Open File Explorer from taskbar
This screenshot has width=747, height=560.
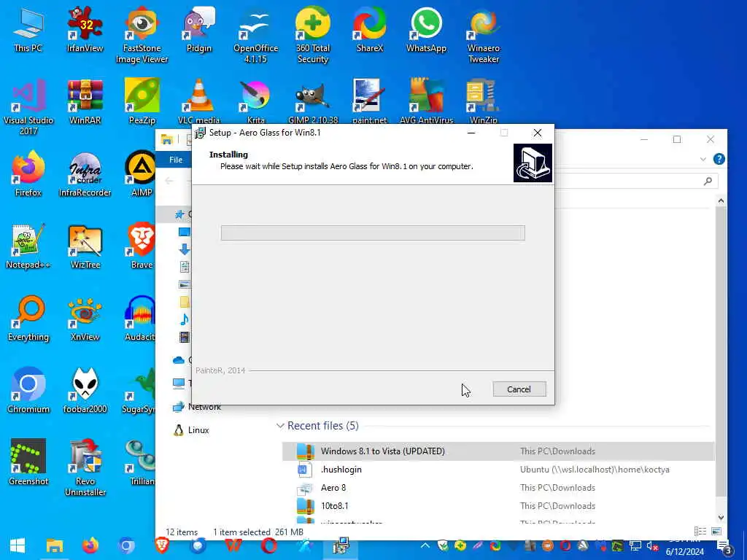tap(55, 545)
